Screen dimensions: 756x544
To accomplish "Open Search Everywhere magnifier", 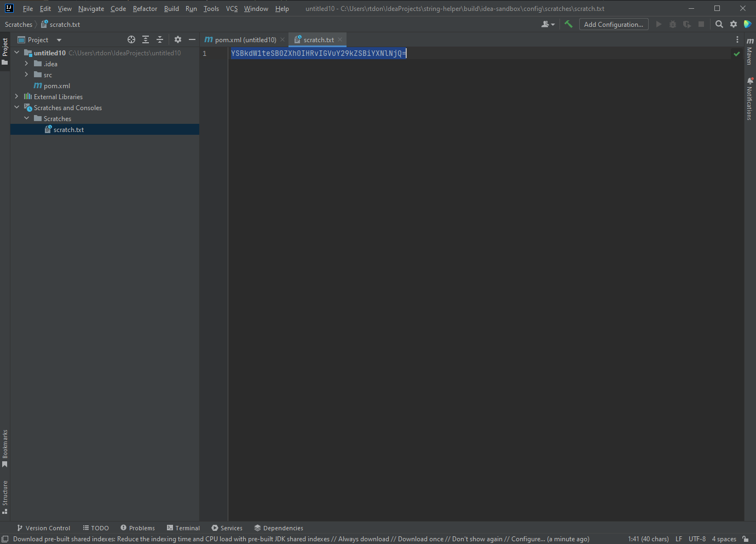I will [719, 24].
